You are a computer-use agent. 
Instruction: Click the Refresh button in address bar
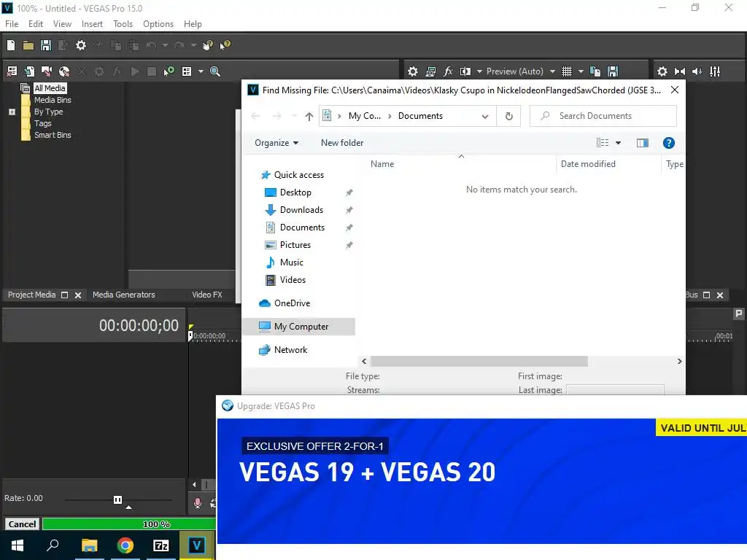click(x=508, y=116)
